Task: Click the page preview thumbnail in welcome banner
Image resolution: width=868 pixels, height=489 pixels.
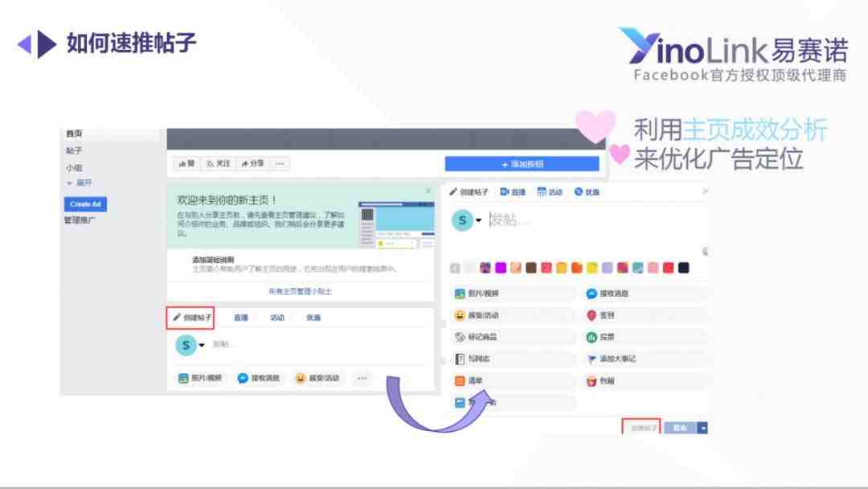Action: (396, 224)
